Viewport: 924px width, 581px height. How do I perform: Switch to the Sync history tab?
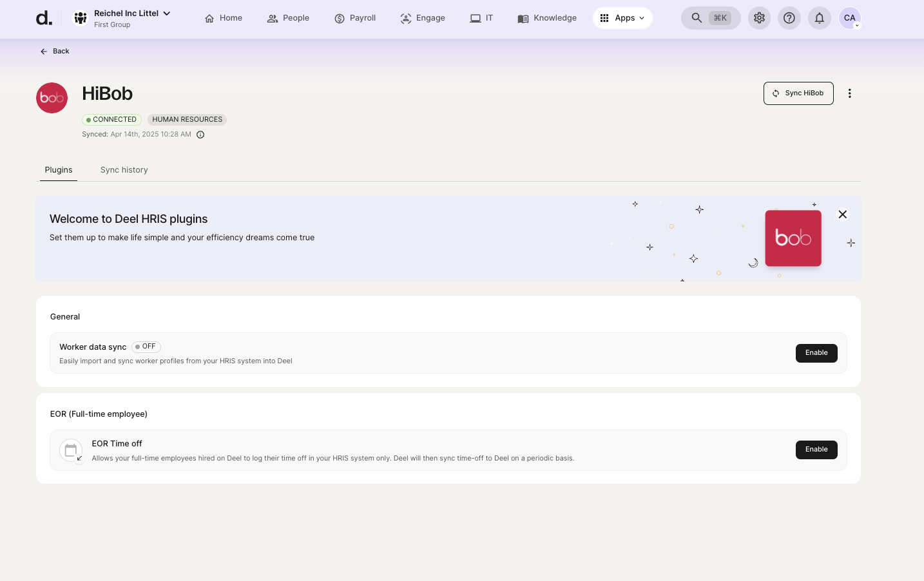[124, 170]
